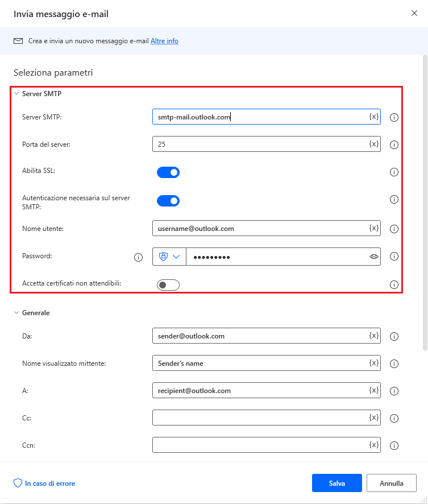Image resolution: width=428 pixels, height=504 pixels.
Task: Open the Altre info link
Action: pos(164,41)
